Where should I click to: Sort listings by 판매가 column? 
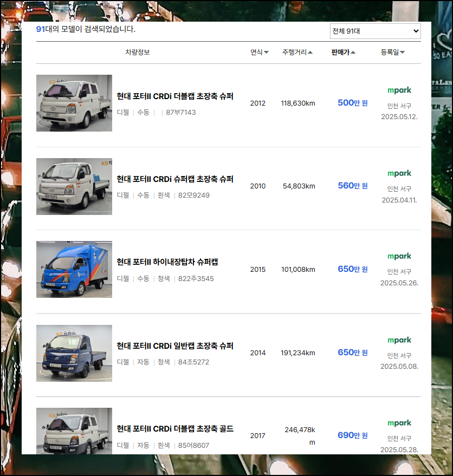pos(343,52)
